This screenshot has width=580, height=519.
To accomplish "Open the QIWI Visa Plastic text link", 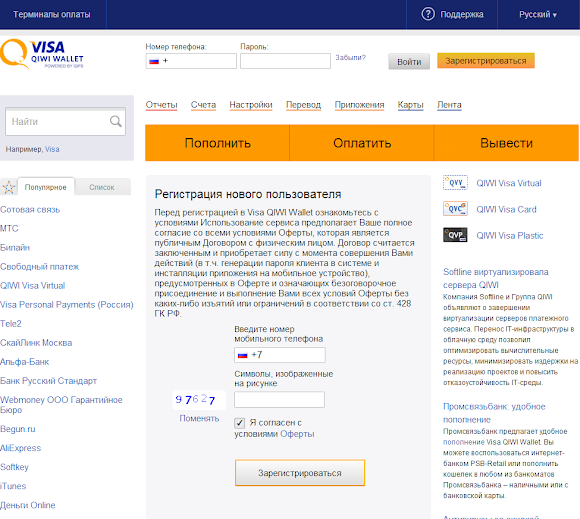I will (x=509, y=236).
